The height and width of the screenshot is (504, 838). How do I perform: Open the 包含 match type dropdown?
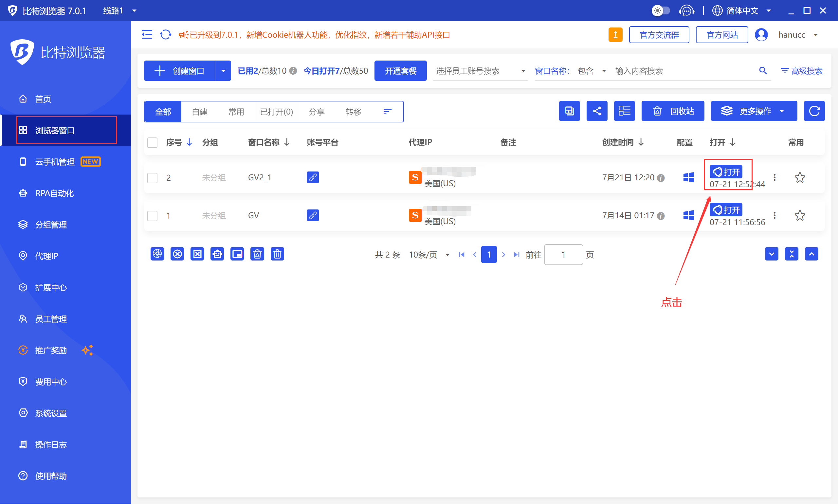click(x=592, y=71)
